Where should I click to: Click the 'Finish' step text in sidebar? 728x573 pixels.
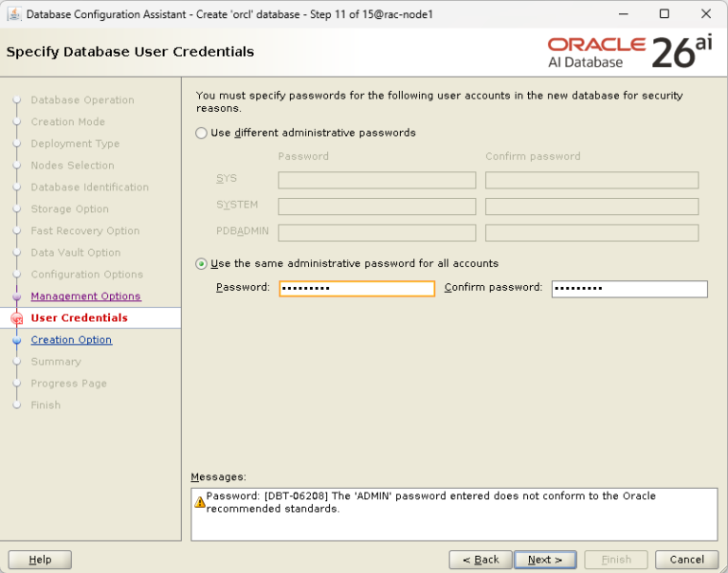pyautogui.click(x=45, y=405)
